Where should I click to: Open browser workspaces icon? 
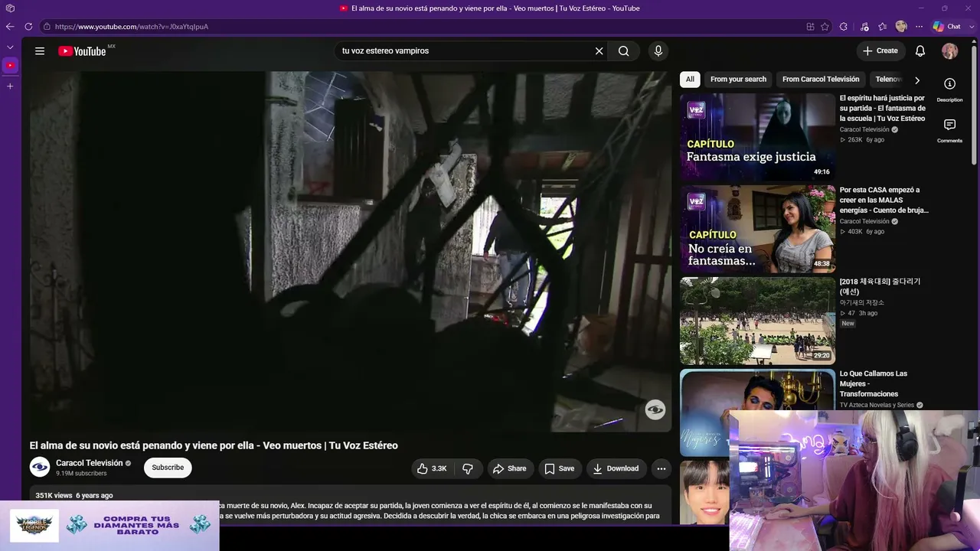(10, 8)
